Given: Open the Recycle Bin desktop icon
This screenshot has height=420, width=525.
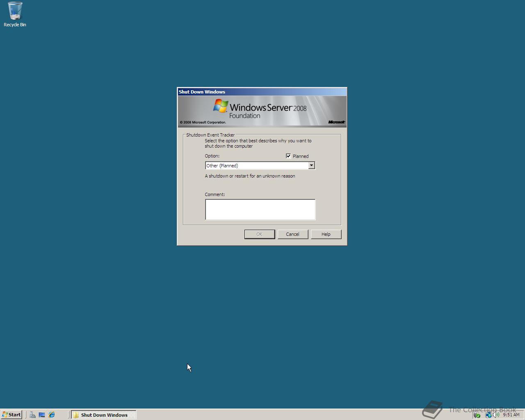Looking at the screenshot, I should (x=15, y=14).
